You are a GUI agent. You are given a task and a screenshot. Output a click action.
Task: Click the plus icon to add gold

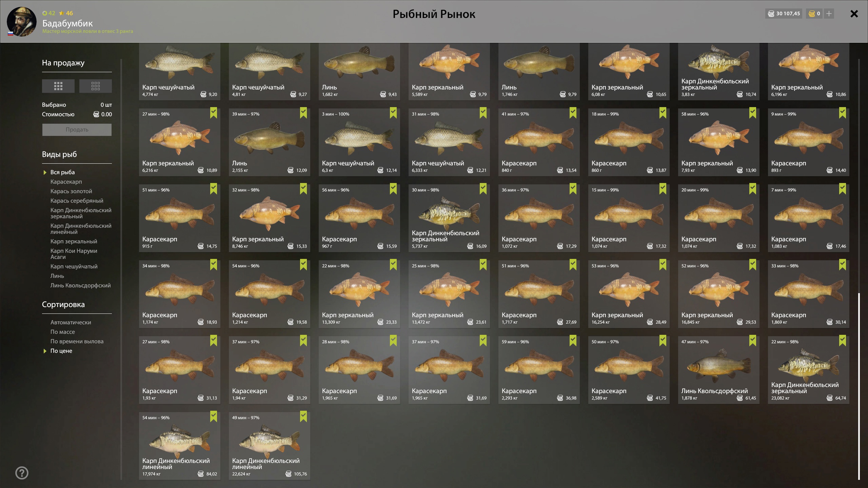[829, 14]
